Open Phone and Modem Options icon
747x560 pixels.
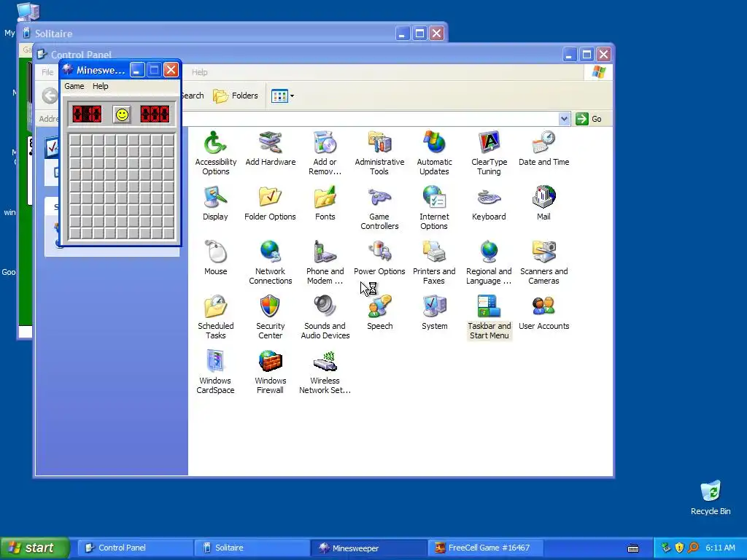(x=325, y=252)
